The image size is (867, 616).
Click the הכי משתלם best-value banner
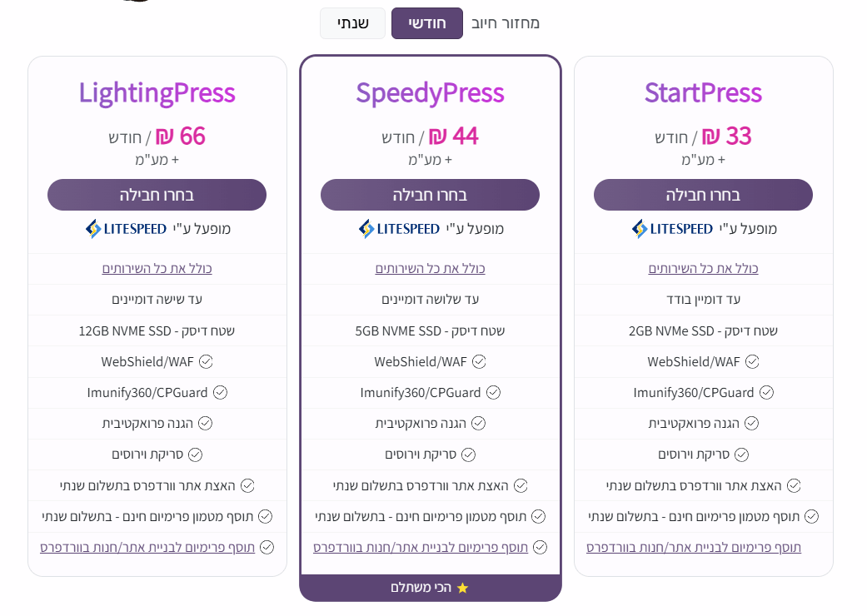pyautogui.click(x=430, y=588)
